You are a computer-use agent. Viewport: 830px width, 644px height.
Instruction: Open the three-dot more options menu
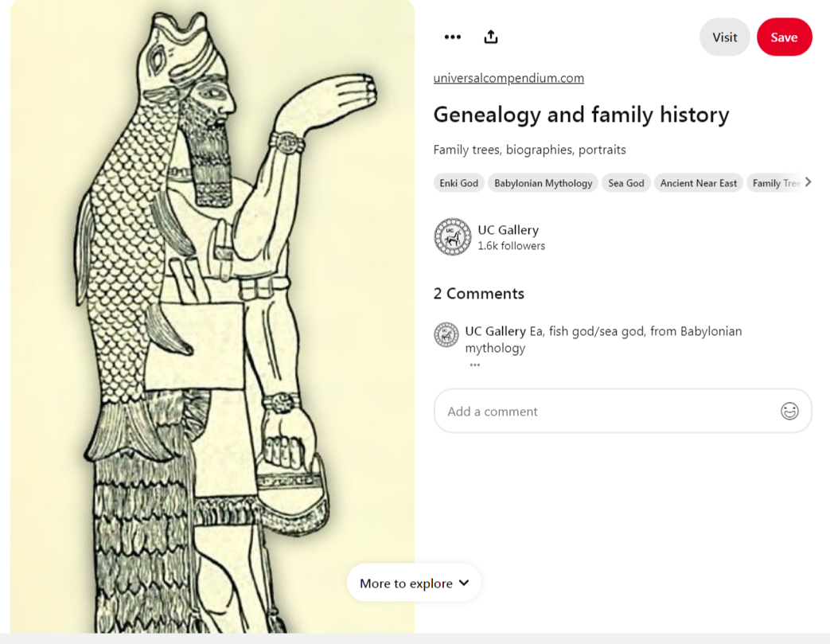tap(453, 37)
